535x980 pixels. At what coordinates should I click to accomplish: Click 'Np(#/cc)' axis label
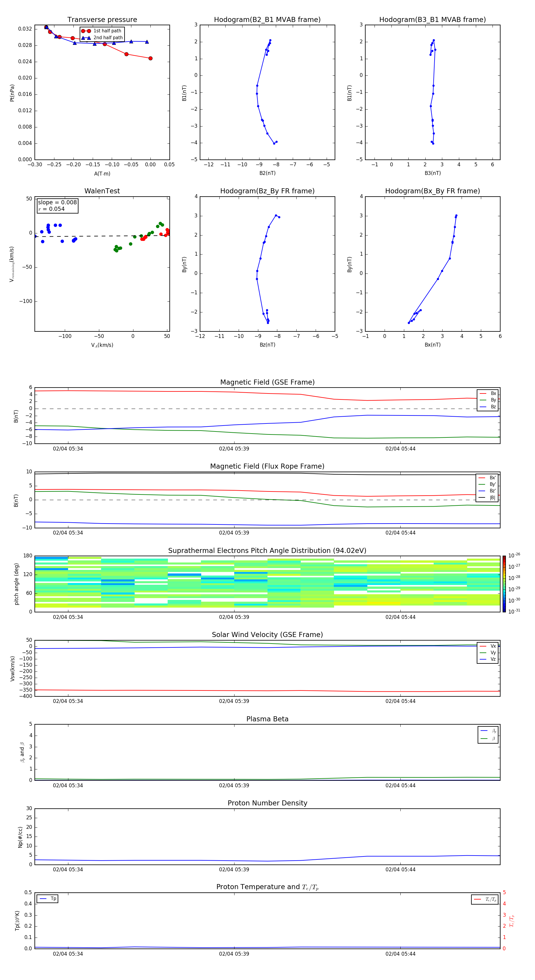[20, 837]
